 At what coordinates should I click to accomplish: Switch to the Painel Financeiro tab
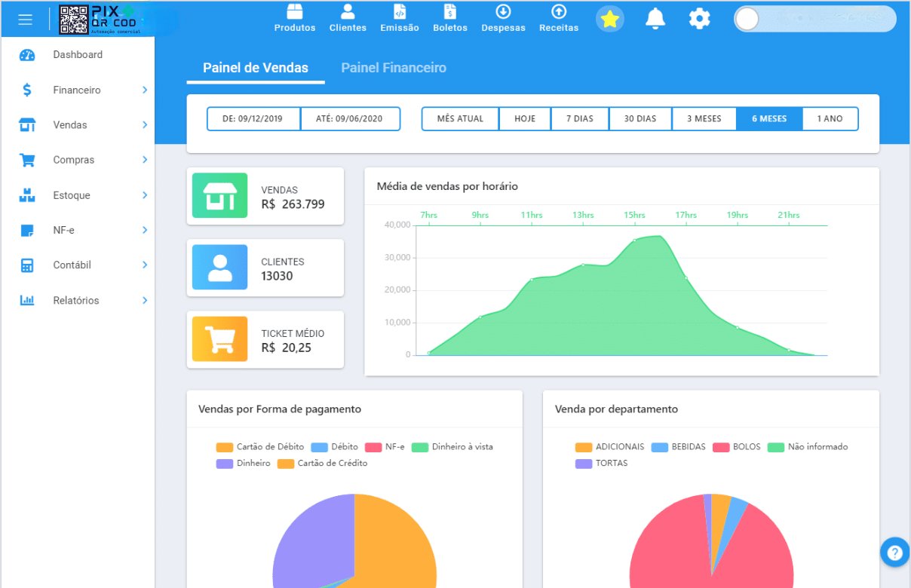(394, 68)
